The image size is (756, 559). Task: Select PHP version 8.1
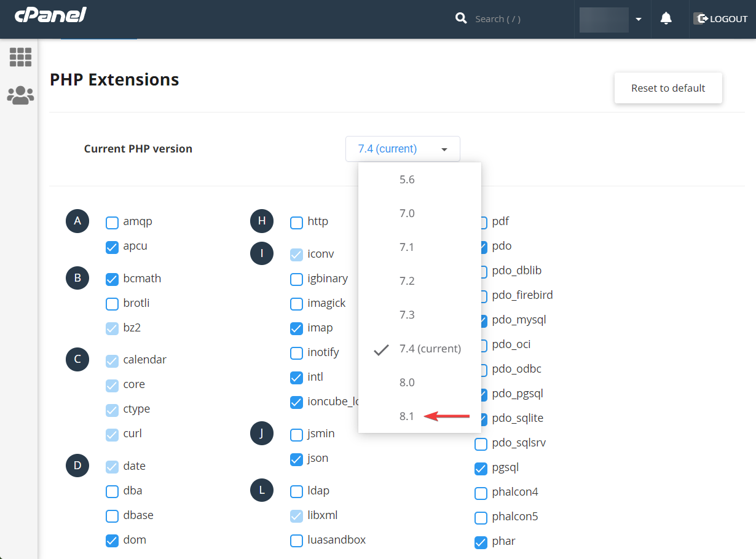[x=420, y=416]
